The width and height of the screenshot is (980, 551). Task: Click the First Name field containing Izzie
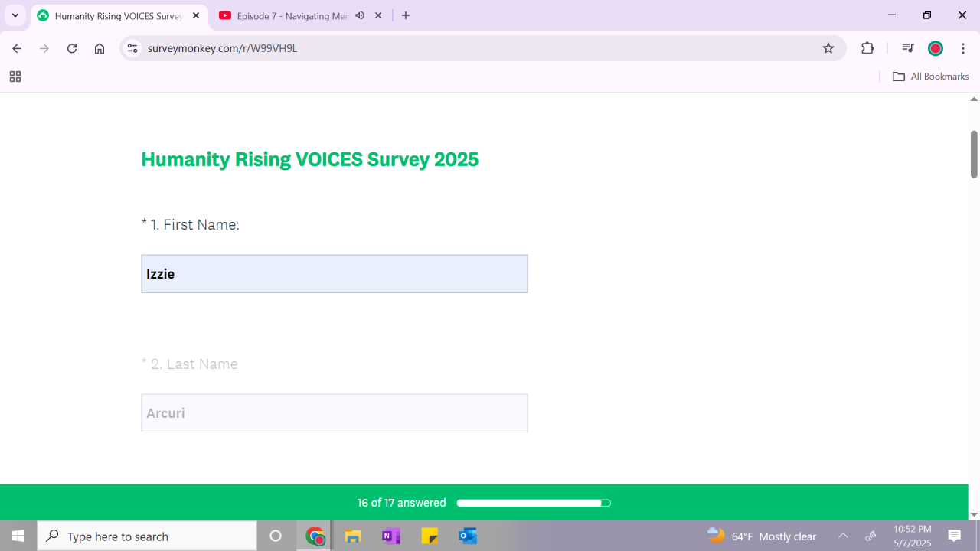335,274
